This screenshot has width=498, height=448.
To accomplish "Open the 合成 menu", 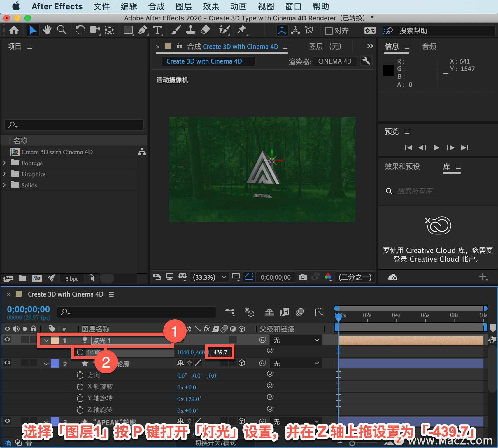I will pos(156,6).
